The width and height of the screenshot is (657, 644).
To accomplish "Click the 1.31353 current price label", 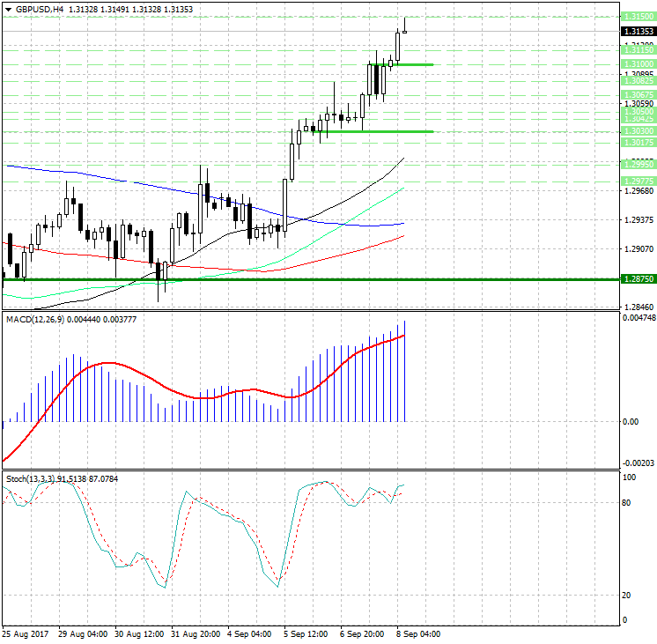I will tap(639, 32).
